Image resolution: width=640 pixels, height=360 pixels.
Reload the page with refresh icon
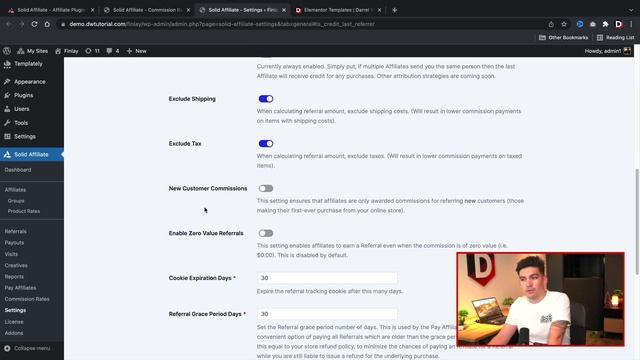coord(35,24)
